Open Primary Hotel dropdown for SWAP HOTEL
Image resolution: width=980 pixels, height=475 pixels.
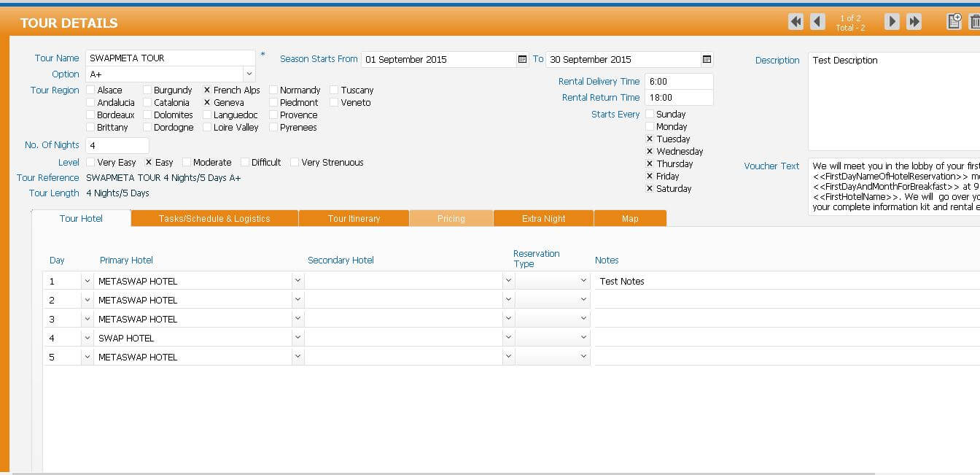coord(297,338)
